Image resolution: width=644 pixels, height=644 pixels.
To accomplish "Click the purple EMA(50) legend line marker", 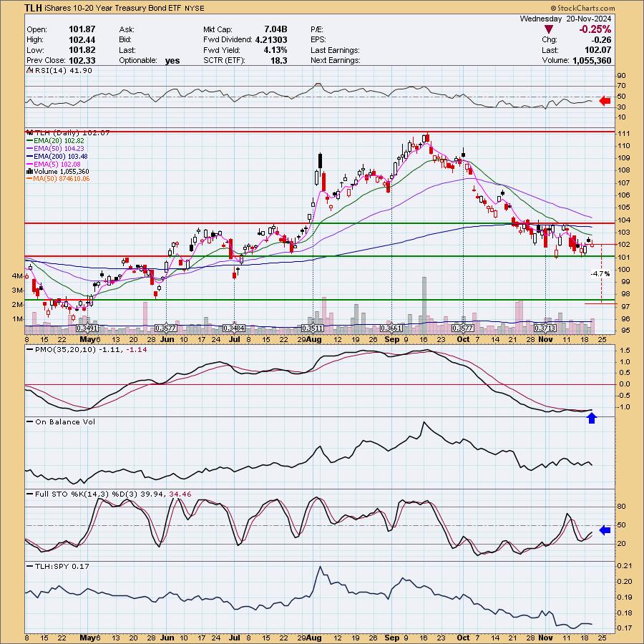I will [x=29, y=148].
